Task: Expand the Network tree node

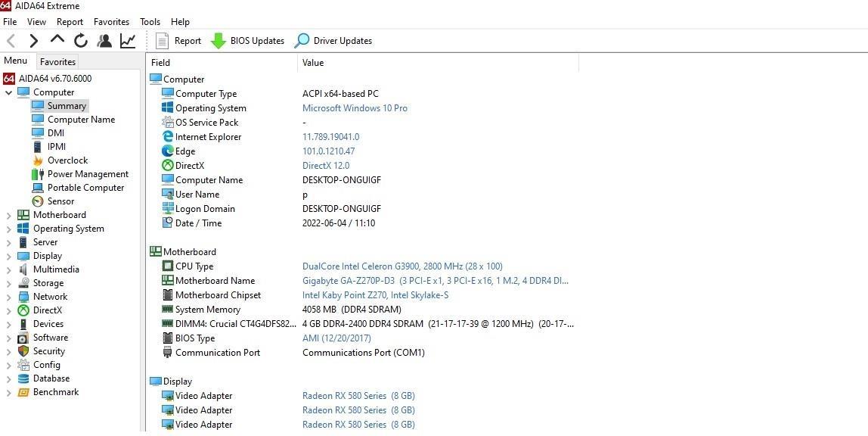Action: 8,297
